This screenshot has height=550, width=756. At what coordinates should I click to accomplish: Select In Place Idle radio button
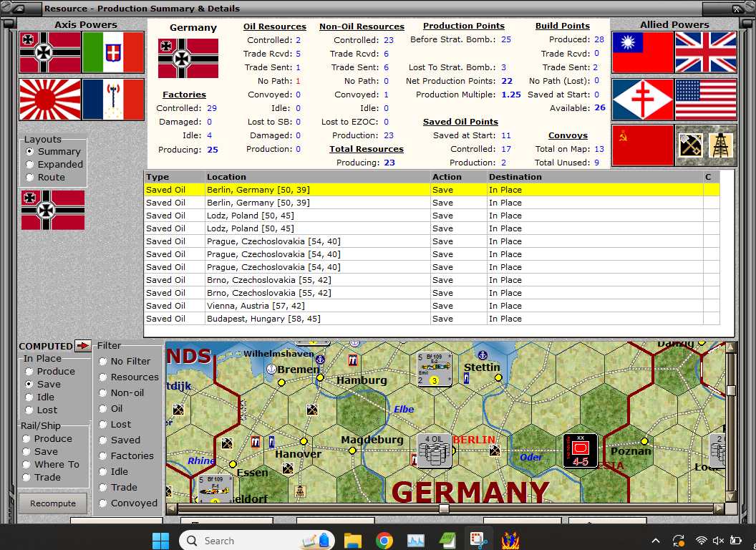[29, 397]
